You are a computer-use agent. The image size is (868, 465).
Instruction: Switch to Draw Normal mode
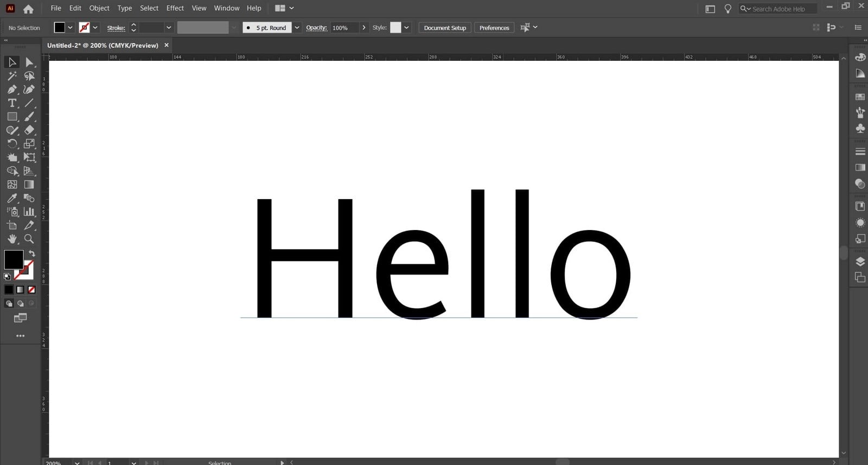pos(9,304)
